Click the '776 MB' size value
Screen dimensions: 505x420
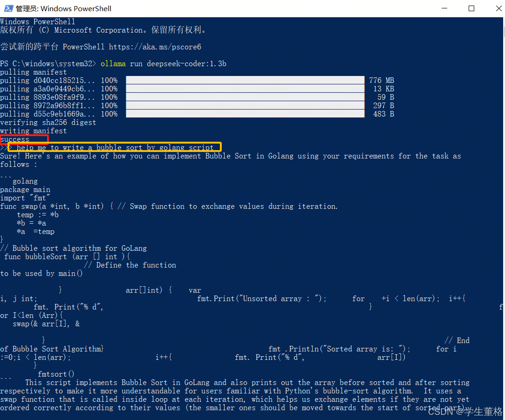tap(382, 80)
